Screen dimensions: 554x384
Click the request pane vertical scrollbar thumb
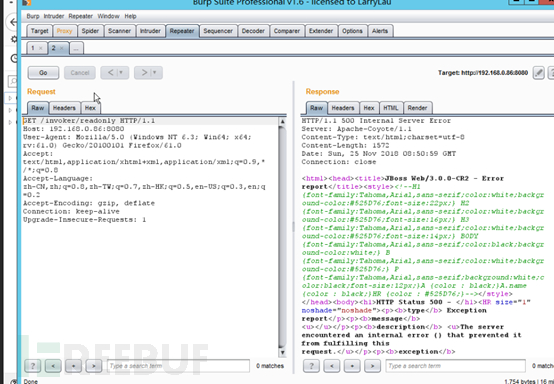282,236
